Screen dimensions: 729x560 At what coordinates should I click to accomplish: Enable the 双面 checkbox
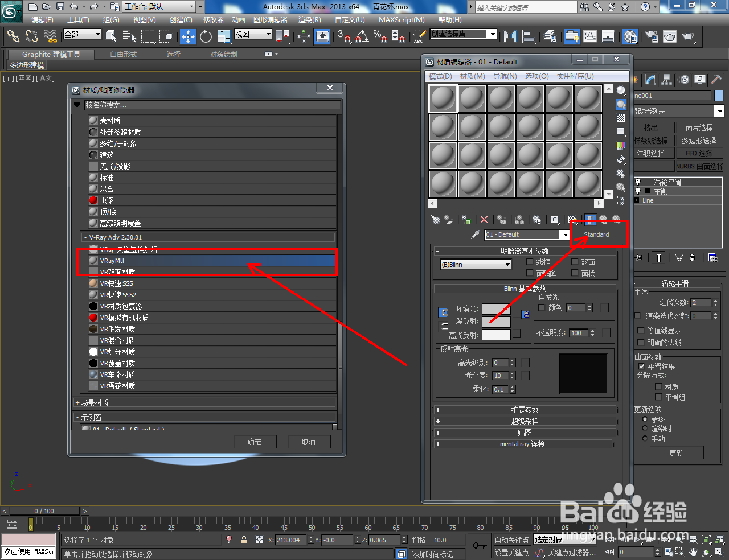[575, 262]
